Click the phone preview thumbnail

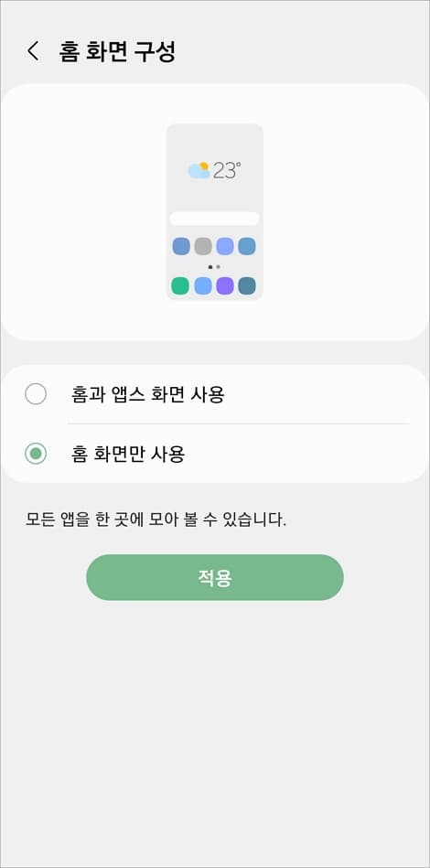tap(215, 212)
